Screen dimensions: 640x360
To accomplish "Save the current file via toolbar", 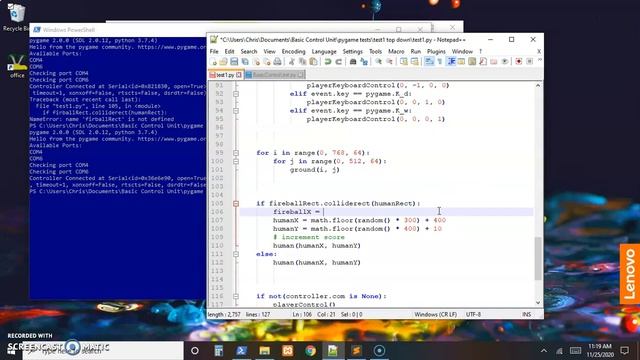I will pos(234,62).
